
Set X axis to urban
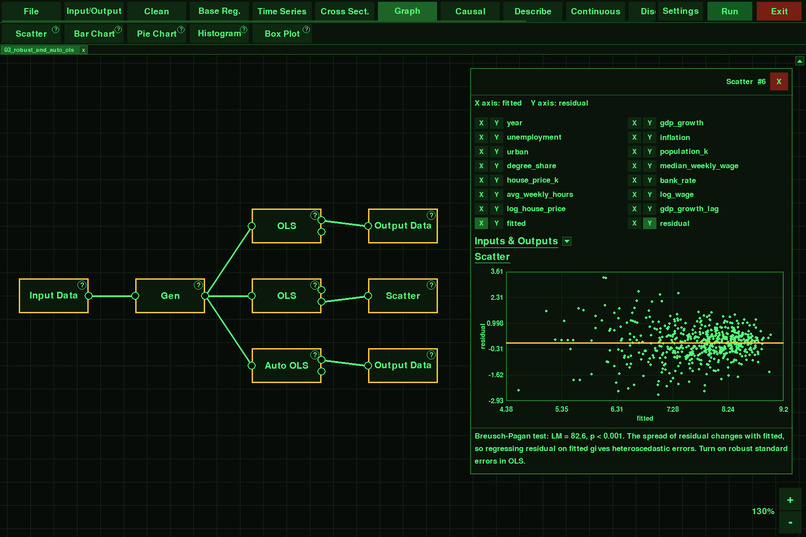(481, 152)
